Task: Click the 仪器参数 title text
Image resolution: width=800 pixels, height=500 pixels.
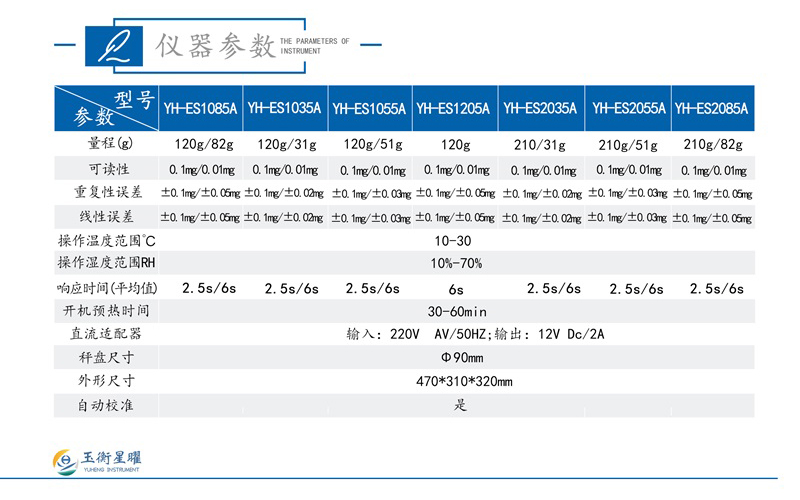Action: (215, 46)
